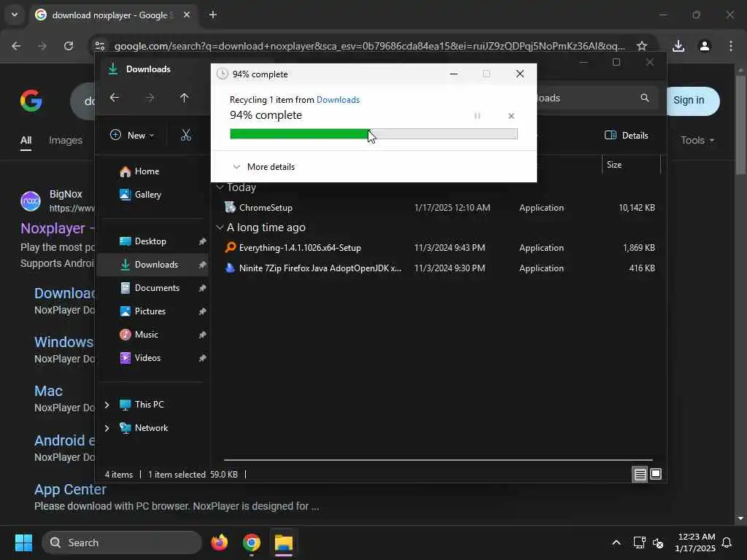Launch Firefox from the taskbar
Viewport: 747px width, 560px height.
click(x=219, y=542)
